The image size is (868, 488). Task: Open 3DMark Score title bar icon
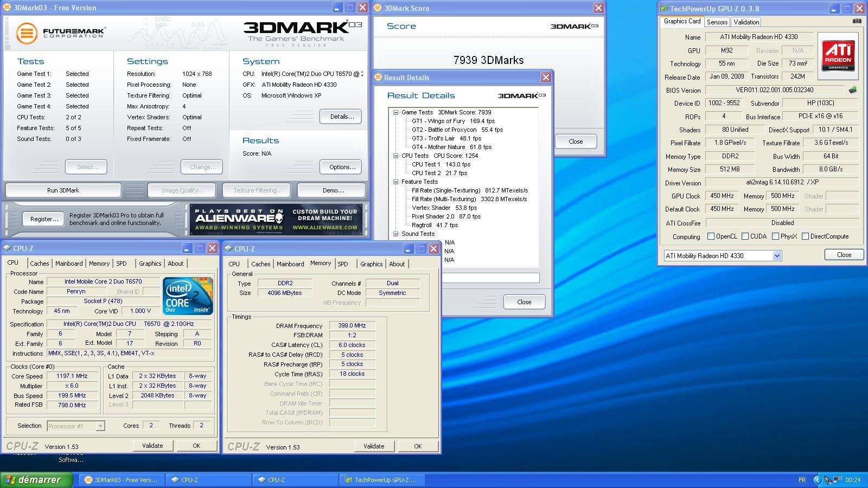378,8
